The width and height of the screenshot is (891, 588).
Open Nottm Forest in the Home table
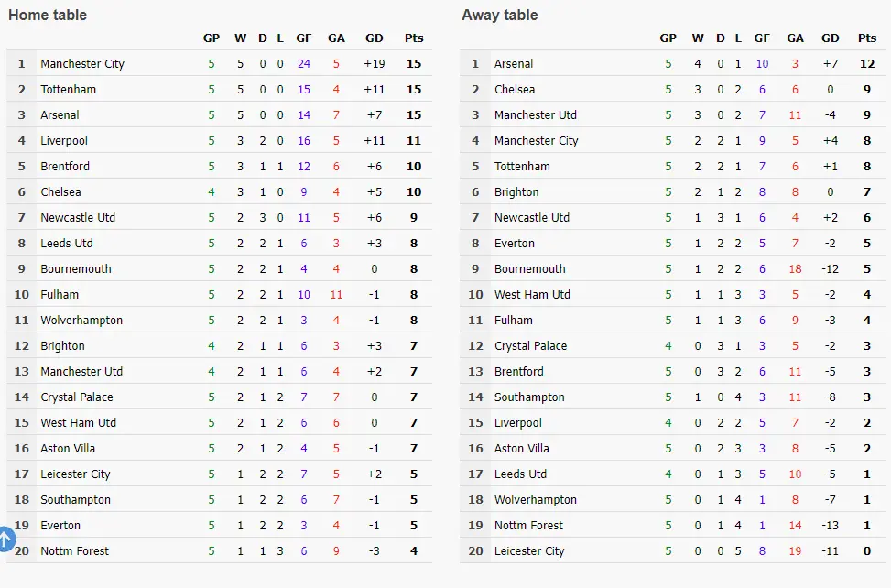(74, 551)
